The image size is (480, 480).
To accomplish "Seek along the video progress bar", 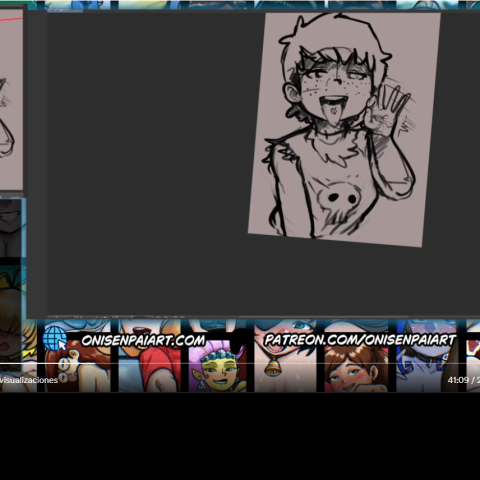I will click(240, 363).
